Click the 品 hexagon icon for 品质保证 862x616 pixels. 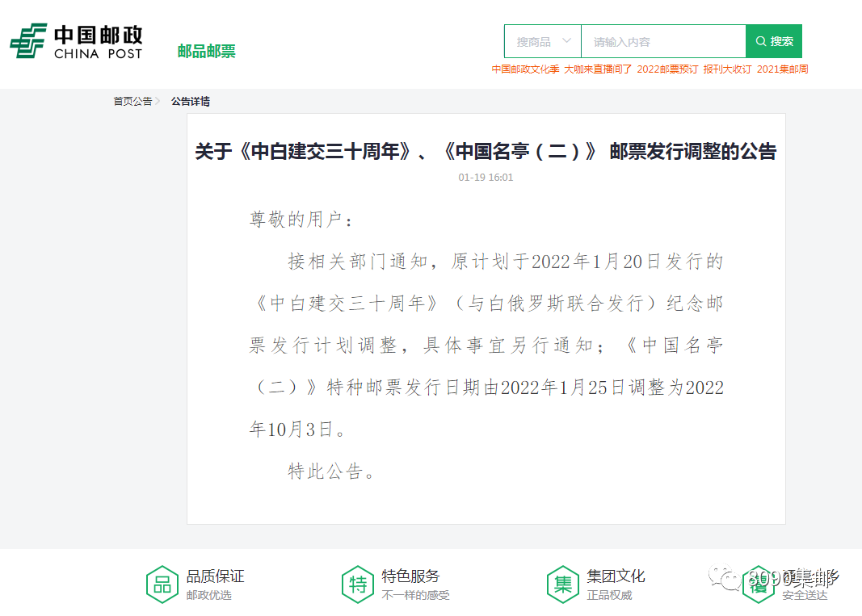pos(162,585)
